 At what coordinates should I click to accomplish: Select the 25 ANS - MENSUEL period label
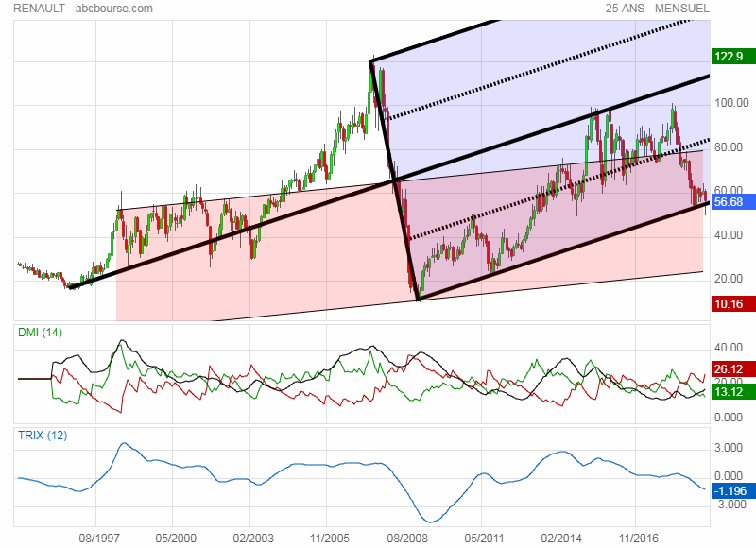coord(658,9)
